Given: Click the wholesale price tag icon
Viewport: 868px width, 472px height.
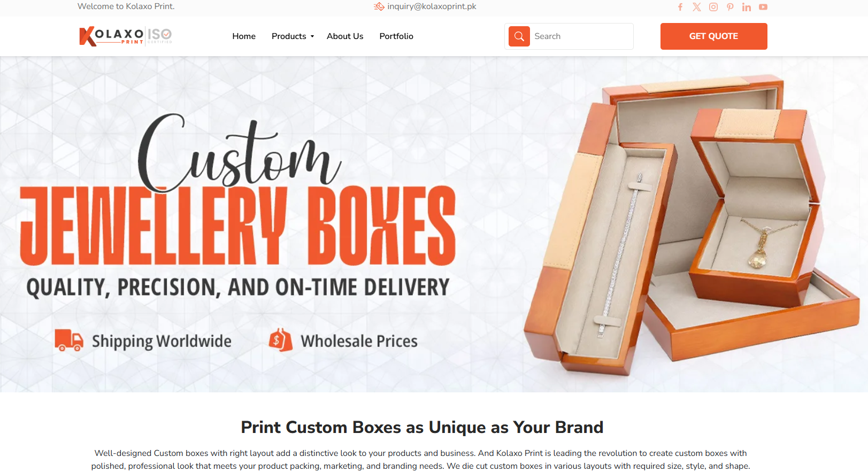Looking at the screenshot, I should click(x=281, y=340).
